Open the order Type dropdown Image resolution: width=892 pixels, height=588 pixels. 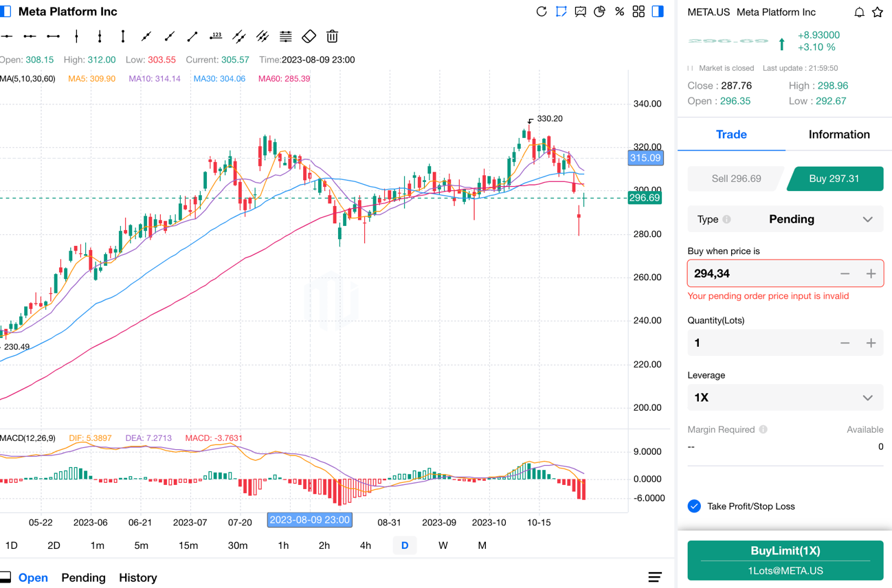pos(785,219)
